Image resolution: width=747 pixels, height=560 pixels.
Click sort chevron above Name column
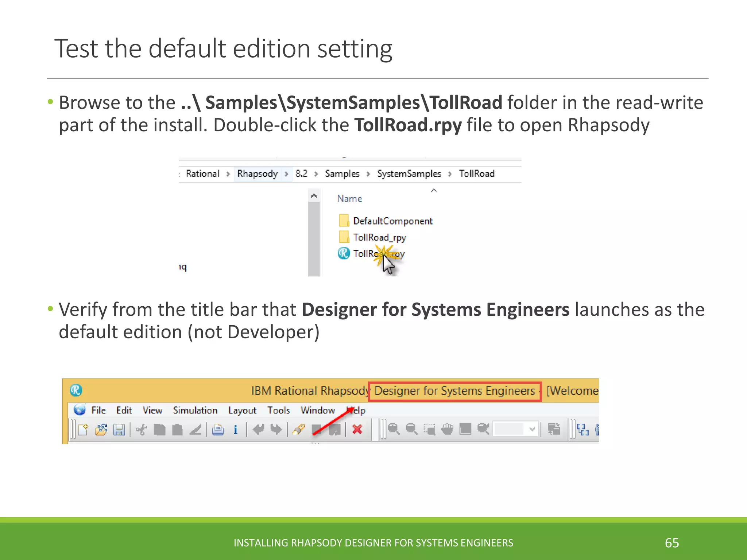click(434, 190)
